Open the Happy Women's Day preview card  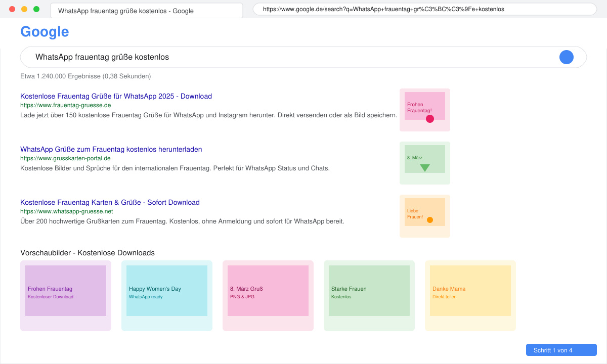(x=167, y=296)
